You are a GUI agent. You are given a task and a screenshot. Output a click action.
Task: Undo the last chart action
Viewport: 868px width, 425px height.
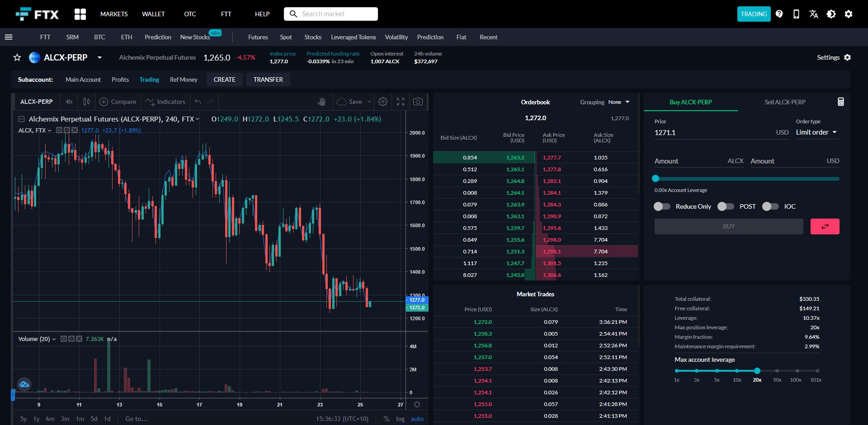[x=198, y=102]
